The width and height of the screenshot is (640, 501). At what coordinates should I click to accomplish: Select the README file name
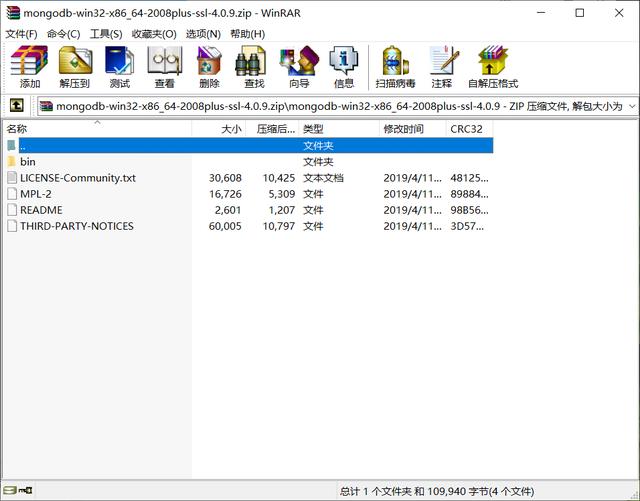coord(41,210)
